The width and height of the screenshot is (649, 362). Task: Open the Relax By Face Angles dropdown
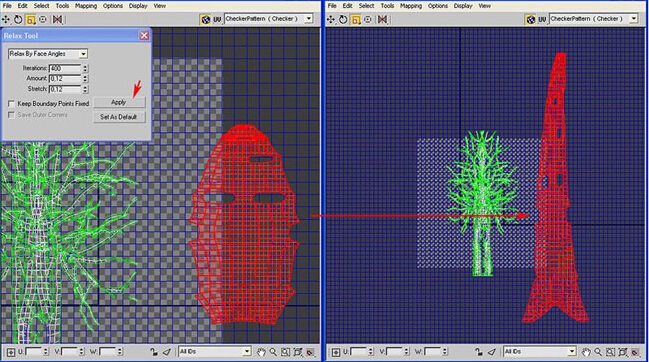48,54
